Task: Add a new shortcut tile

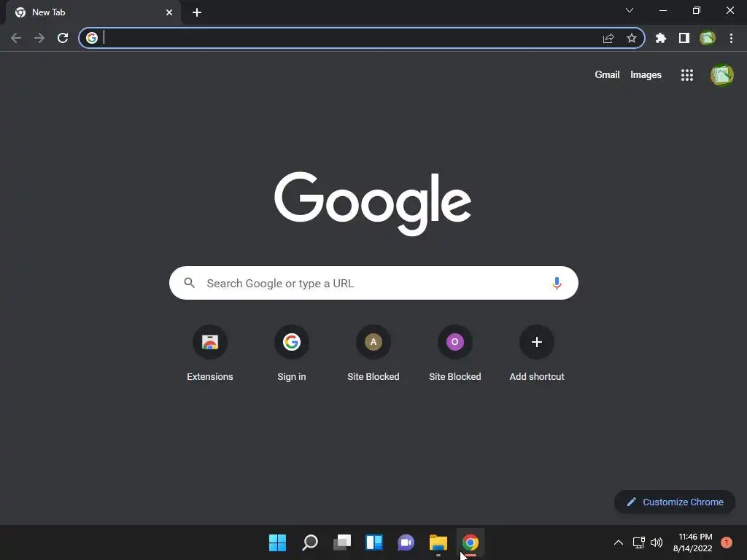Action: (x=537, y=354)
